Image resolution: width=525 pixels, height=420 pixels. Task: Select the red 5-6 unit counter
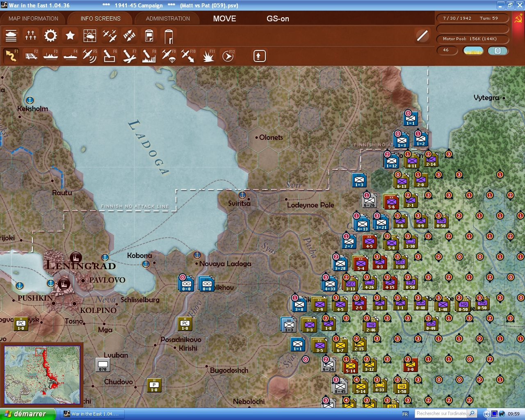pos(391,202)
